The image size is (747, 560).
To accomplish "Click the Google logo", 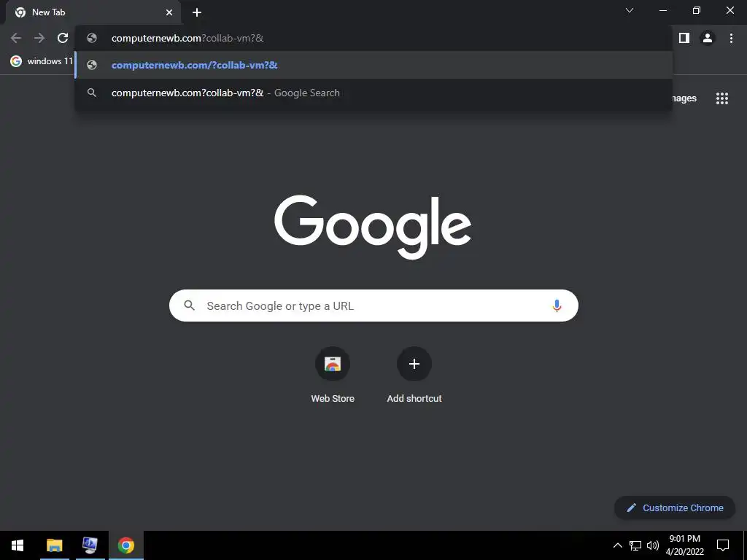I will point(373,227).
